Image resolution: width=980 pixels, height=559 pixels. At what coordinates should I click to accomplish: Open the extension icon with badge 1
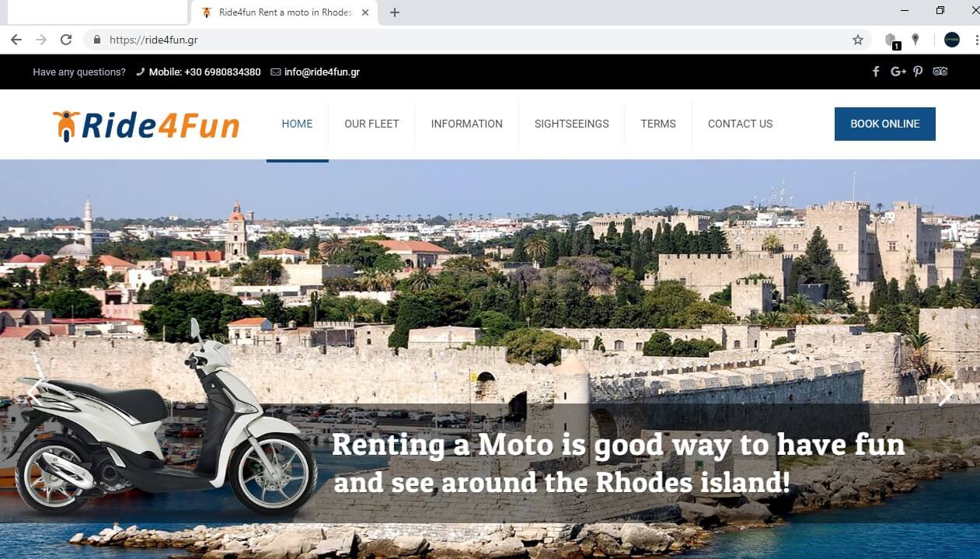click(892, 40)
